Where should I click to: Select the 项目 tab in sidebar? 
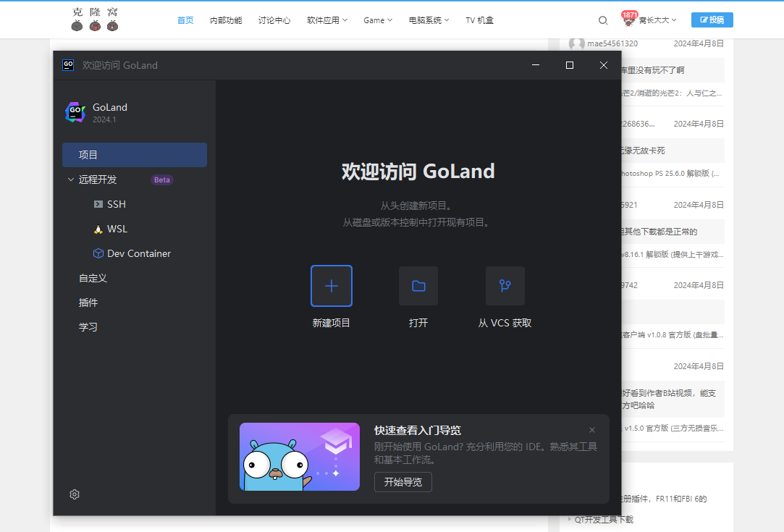tap(135, 155)
